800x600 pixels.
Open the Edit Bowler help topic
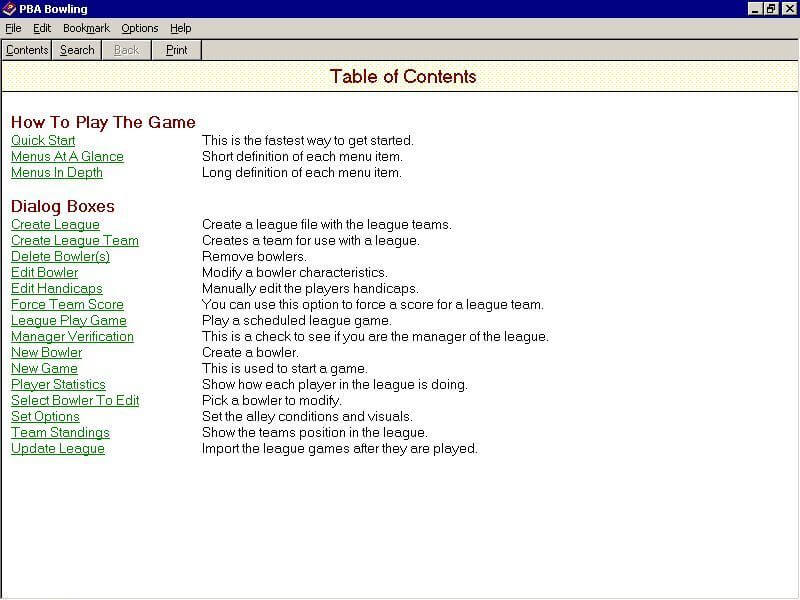point(44,272)
